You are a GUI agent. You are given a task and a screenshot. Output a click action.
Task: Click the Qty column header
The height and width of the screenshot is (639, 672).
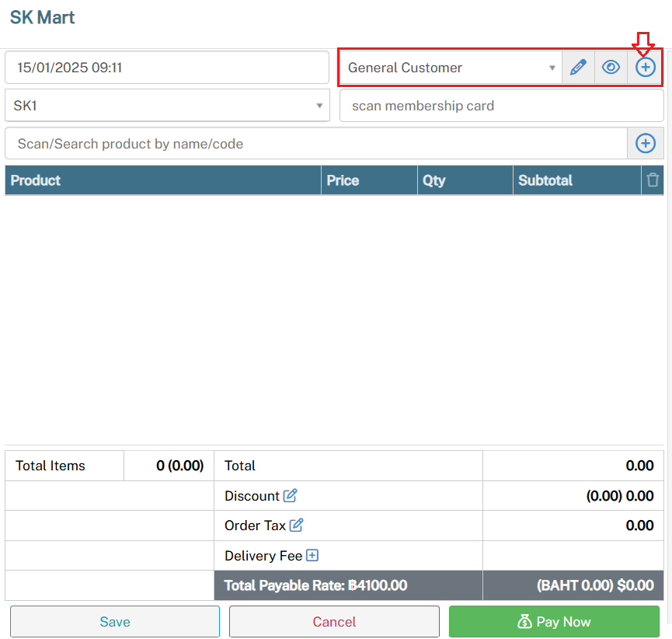pyautogui.click(x=433, y=180)
